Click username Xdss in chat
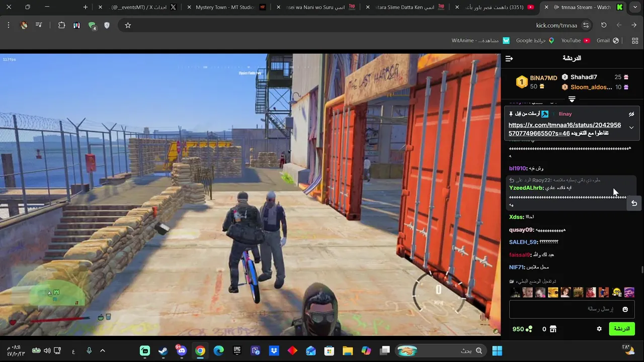 (516, 217)
